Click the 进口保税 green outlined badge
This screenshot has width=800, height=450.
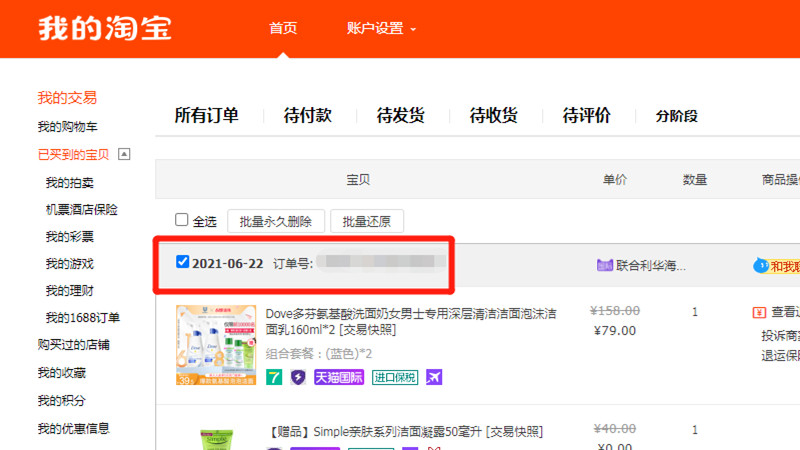(395, 377)
